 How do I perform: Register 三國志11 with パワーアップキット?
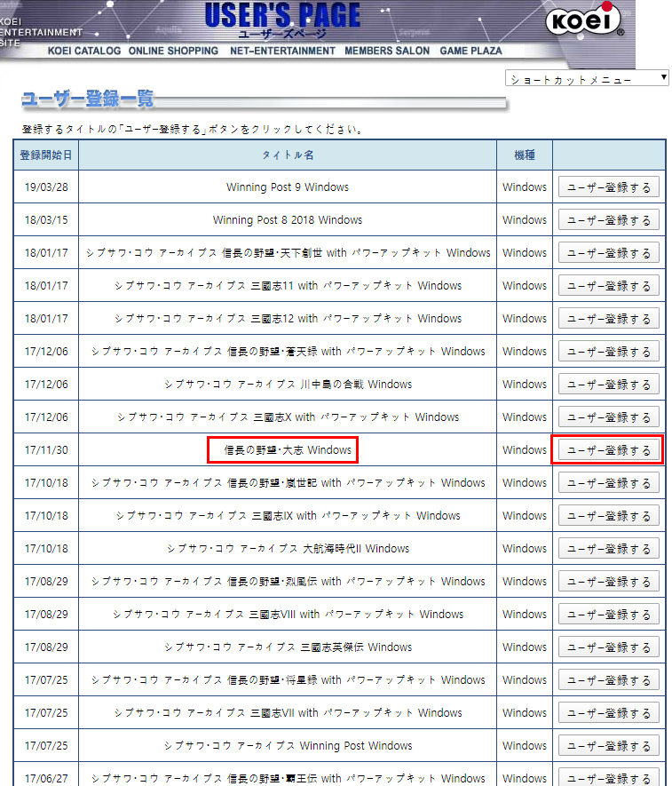(x=609, y=286)
